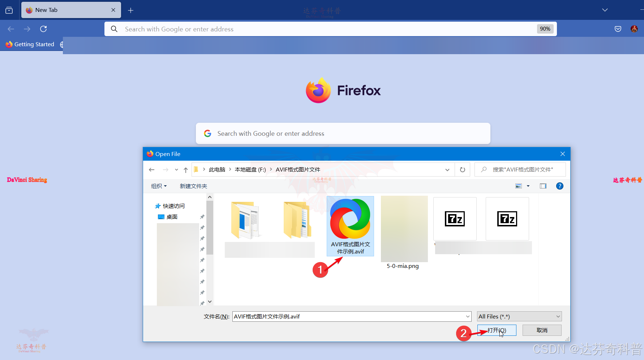Open the All Files (*.*) type filter
The width and height of the screenshot is (644, 360).
(519, 317)
